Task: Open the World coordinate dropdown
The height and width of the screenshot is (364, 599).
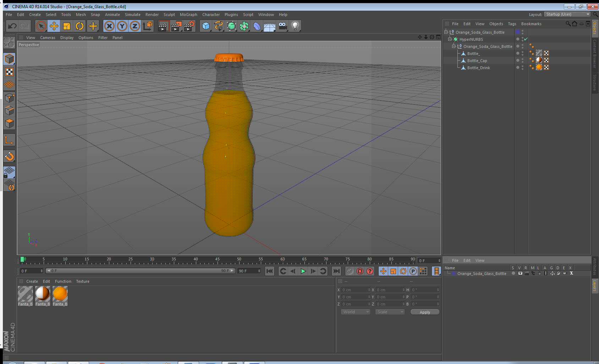Action: click(356, 312)
